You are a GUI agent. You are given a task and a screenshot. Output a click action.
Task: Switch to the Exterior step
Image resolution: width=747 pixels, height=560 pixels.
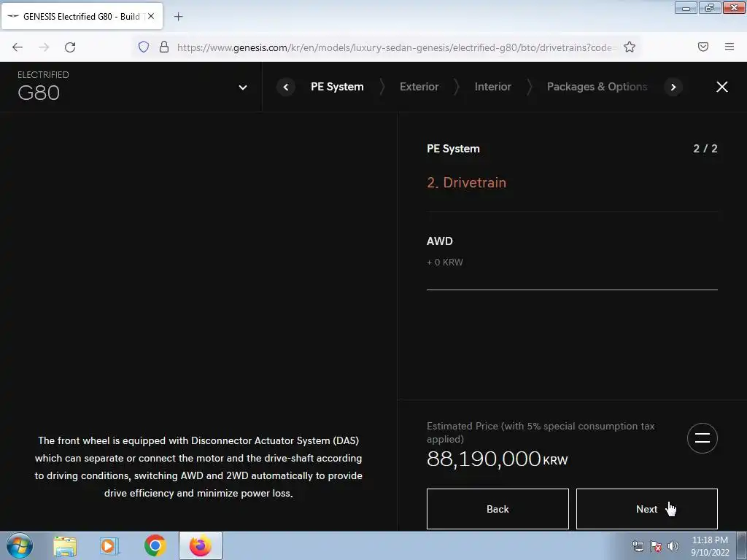419,87
